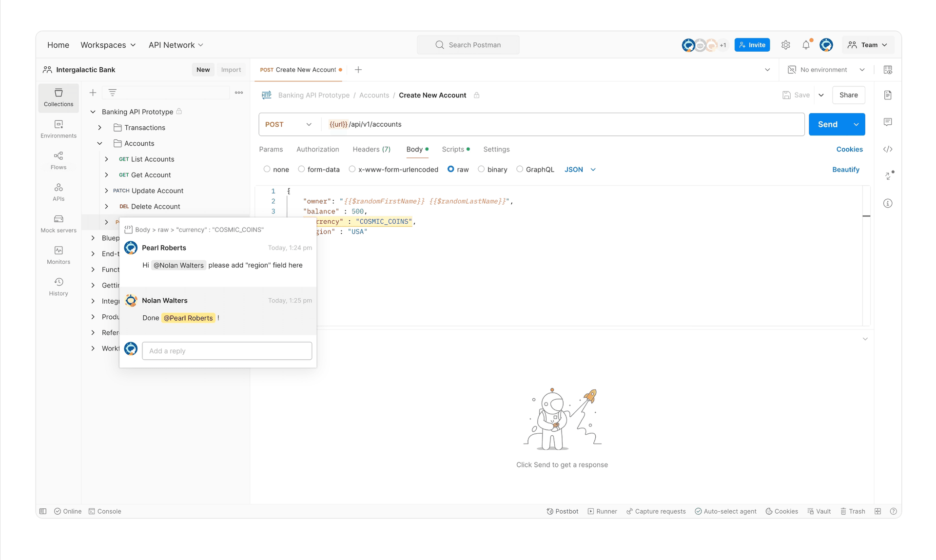Screen dimensions: 936x560
Task: Open the help icon in status bar
Action: (893, 511)
